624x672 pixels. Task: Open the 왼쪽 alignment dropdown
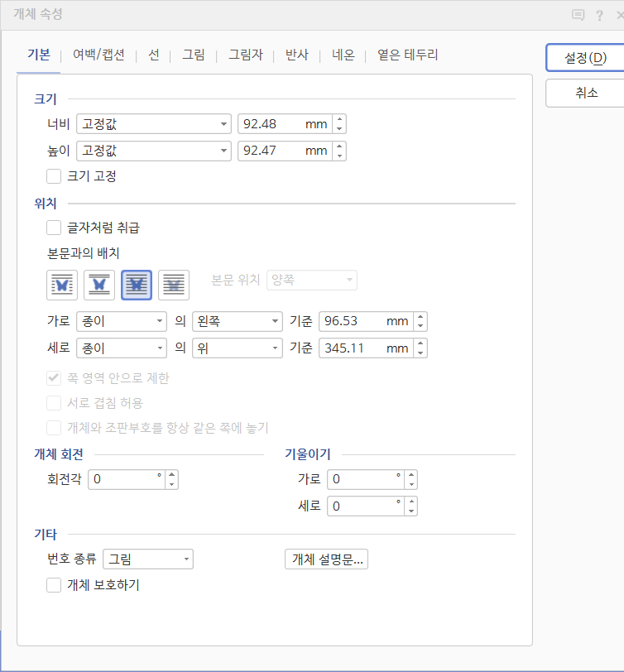(x=238, y=321)
